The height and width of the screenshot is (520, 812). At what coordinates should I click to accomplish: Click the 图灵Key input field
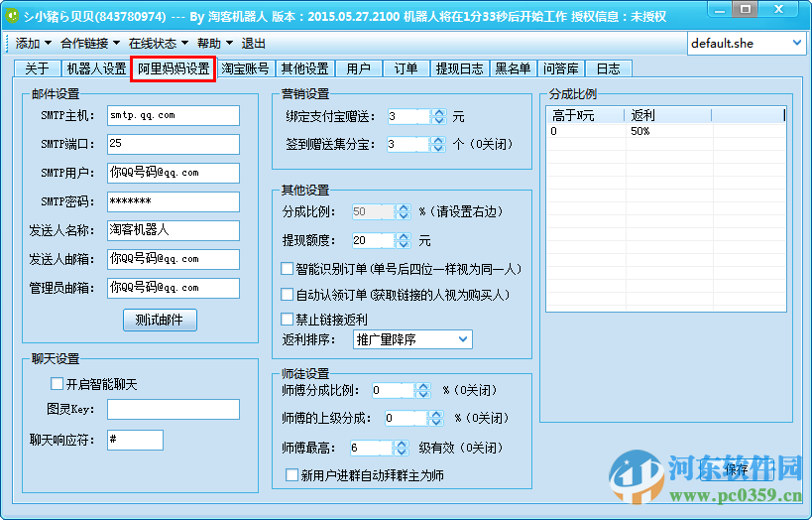pos(174,409)
